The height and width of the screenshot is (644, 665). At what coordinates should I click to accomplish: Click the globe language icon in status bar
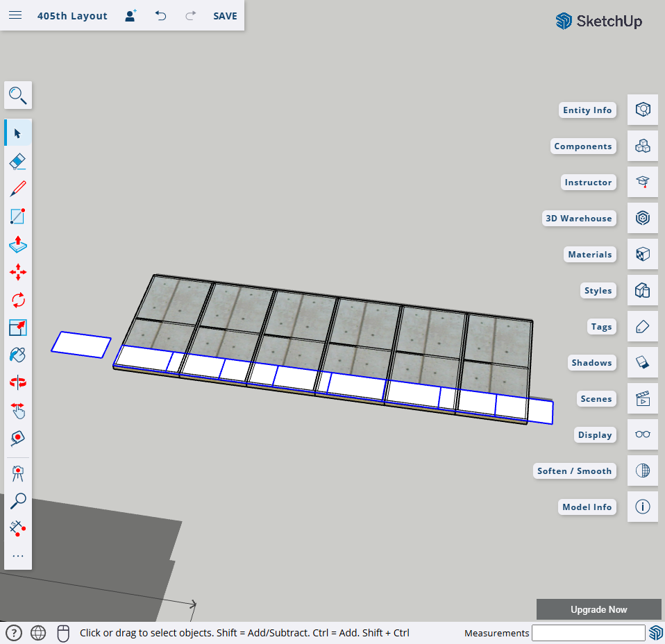[38, 633]
